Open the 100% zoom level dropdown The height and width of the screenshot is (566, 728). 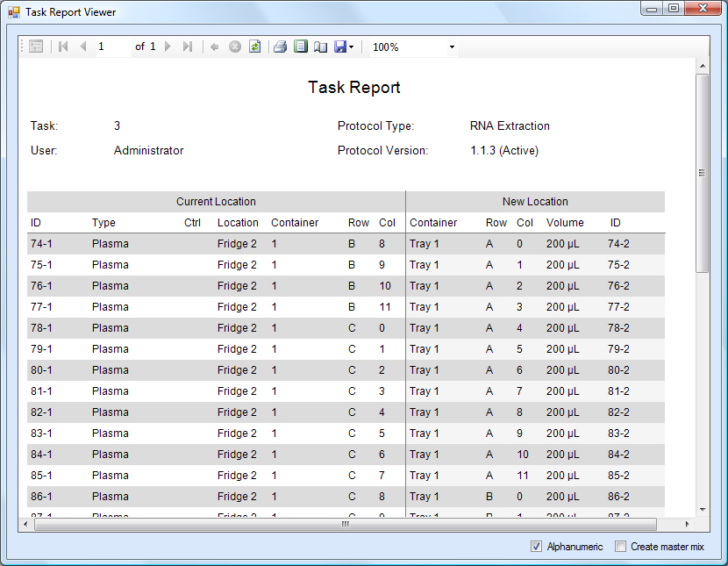pos(452,47)
